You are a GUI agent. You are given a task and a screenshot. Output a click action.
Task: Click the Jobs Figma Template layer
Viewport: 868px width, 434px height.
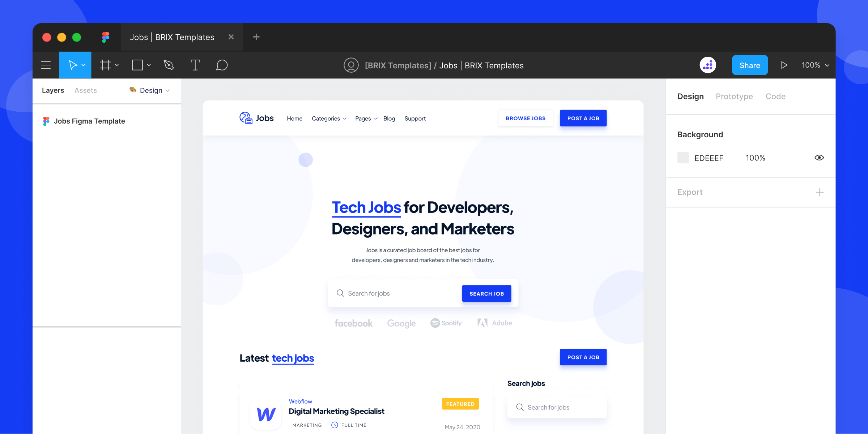coord(90,121)
